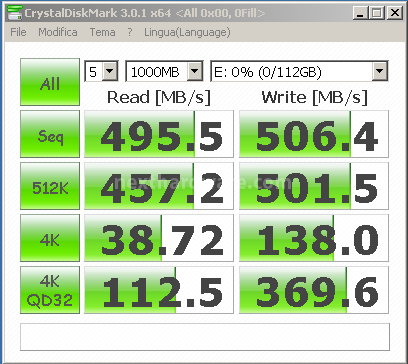This screenshot has width=408, height=364.
Task: Select 4K QD32 read value 112.5
Action: coord(159,290)
